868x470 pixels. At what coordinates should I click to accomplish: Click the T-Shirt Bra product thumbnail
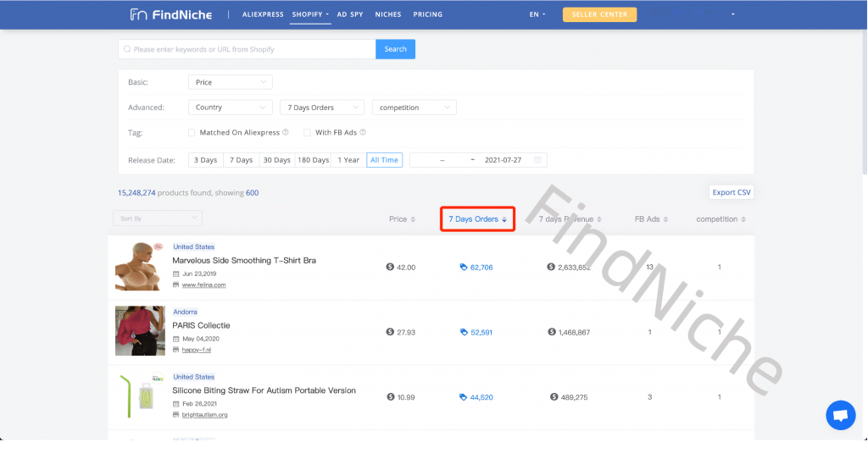click(140, 266)
